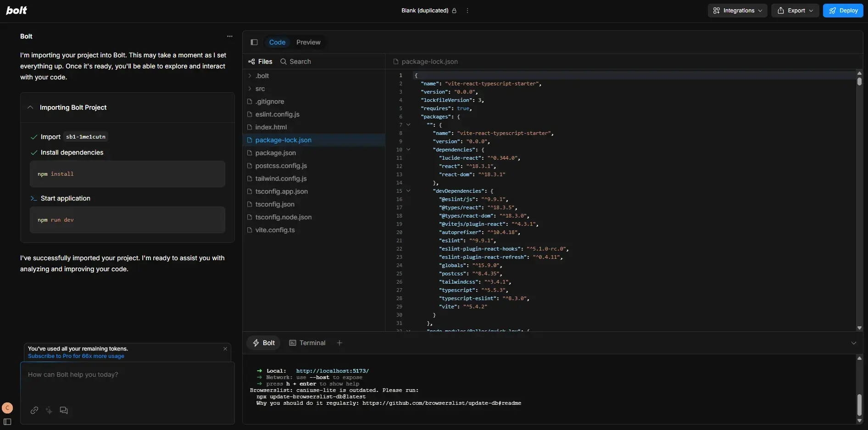Open the Integrations dropdown
This screenshot has width=868, height=430.
(x=737, y=11)
